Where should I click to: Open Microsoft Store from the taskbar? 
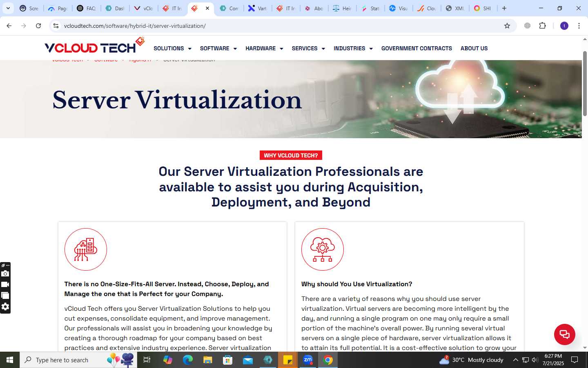click(x=228, y=360)
